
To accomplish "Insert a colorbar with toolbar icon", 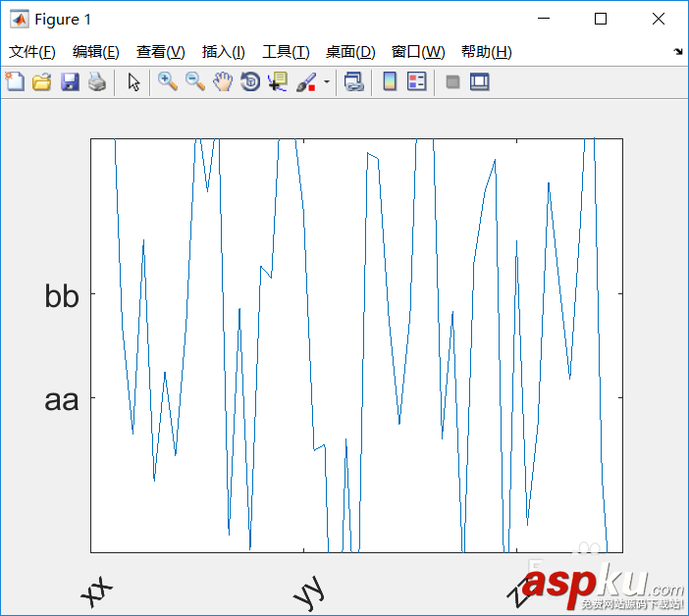I will (x=390, y=81).
